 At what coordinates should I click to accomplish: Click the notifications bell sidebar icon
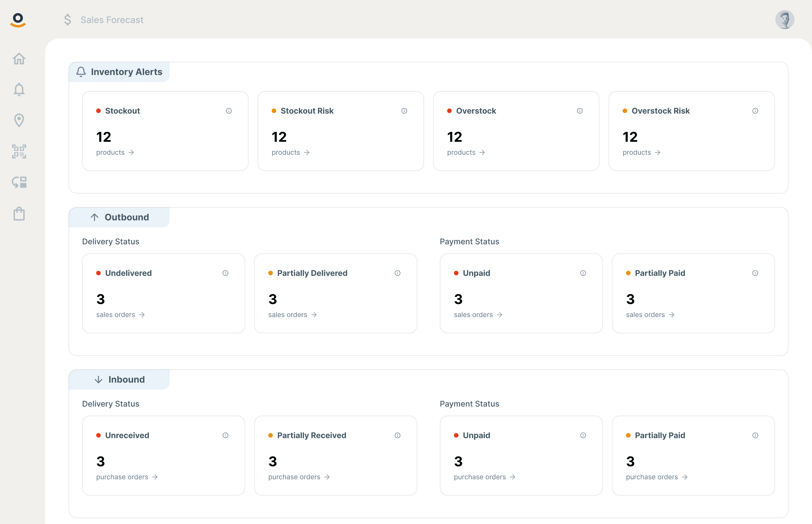pyautogui.click(x=19, y=90)
